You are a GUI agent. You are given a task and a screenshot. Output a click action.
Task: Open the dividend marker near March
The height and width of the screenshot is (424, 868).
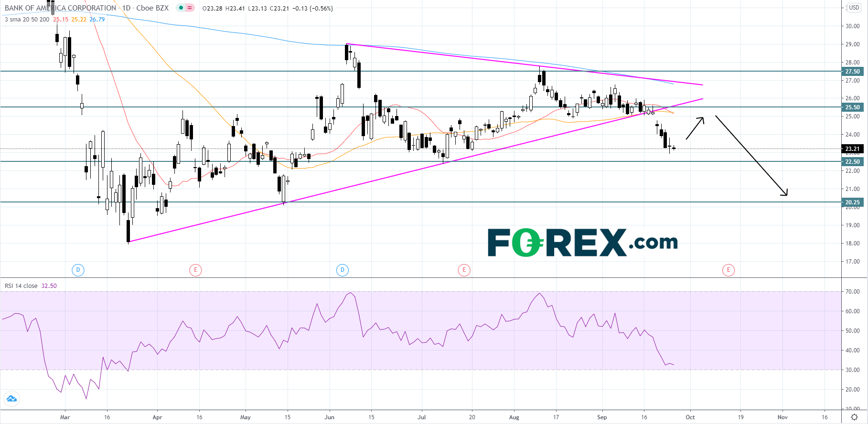[78, 270]
